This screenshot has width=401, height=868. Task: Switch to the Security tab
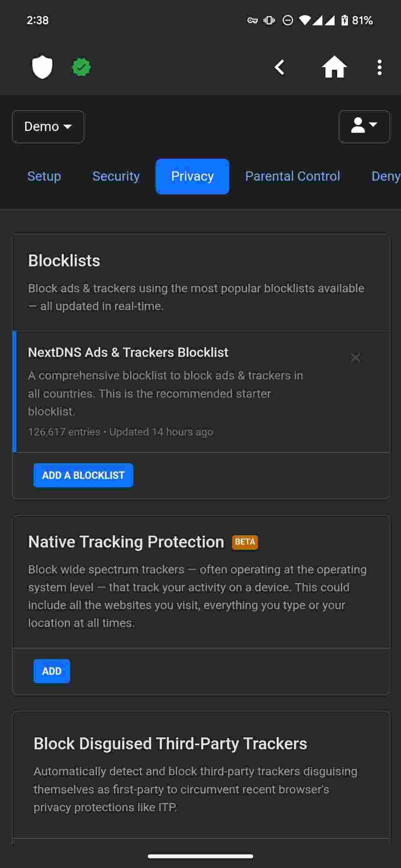pos(116,176)
